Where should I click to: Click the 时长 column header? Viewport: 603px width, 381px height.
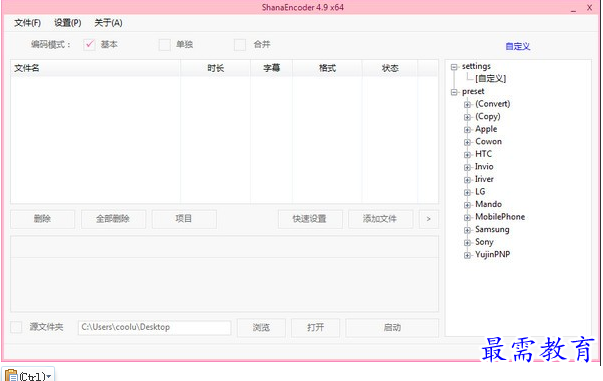[x=215, y=68]
